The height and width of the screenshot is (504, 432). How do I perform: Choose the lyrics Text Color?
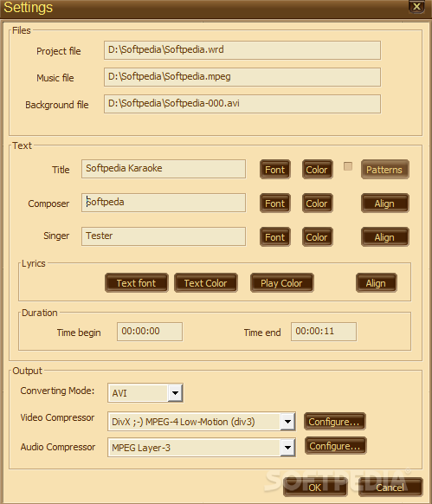pyautogui.click(x=206, y=283)
